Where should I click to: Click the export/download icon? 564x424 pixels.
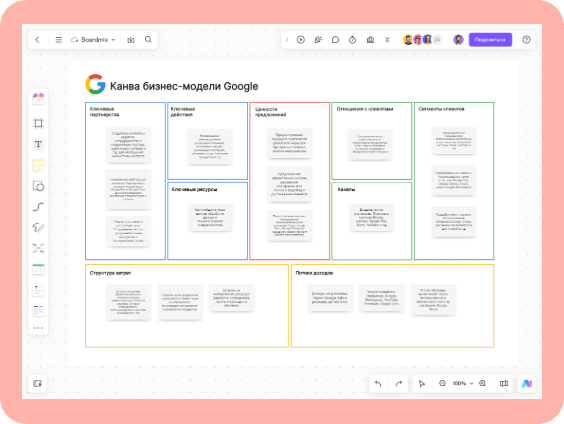(131, 40)
